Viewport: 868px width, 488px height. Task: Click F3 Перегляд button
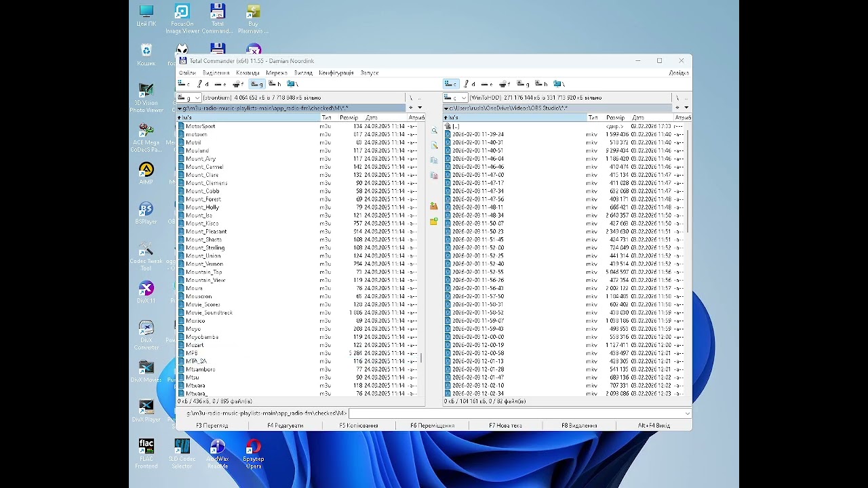212,426
